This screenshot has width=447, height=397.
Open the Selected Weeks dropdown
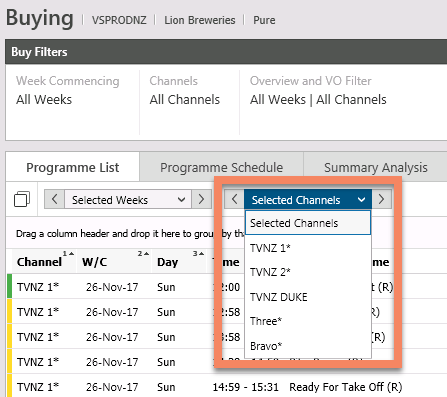coord(128,199)
